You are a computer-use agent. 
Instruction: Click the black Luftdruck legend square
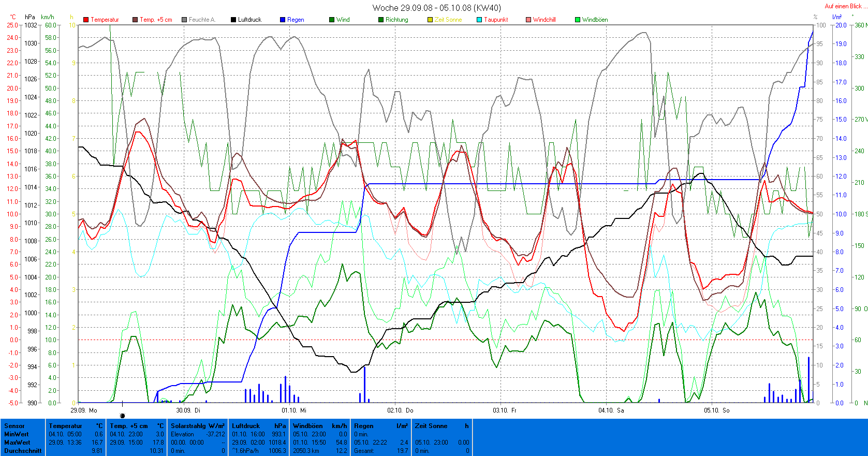233,20
